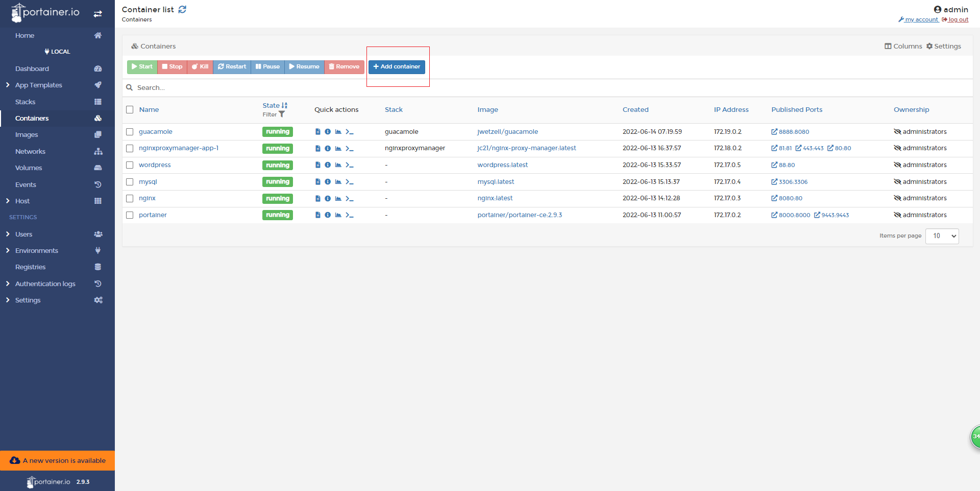Open inspect icon for wordpress container
This screenshot has height=491, width=980.
tap(328, 165)
